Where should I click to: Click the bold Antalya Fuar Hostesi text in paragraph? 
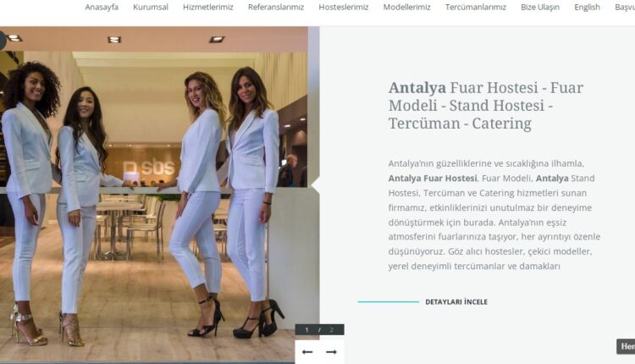(x=433, y=179)
